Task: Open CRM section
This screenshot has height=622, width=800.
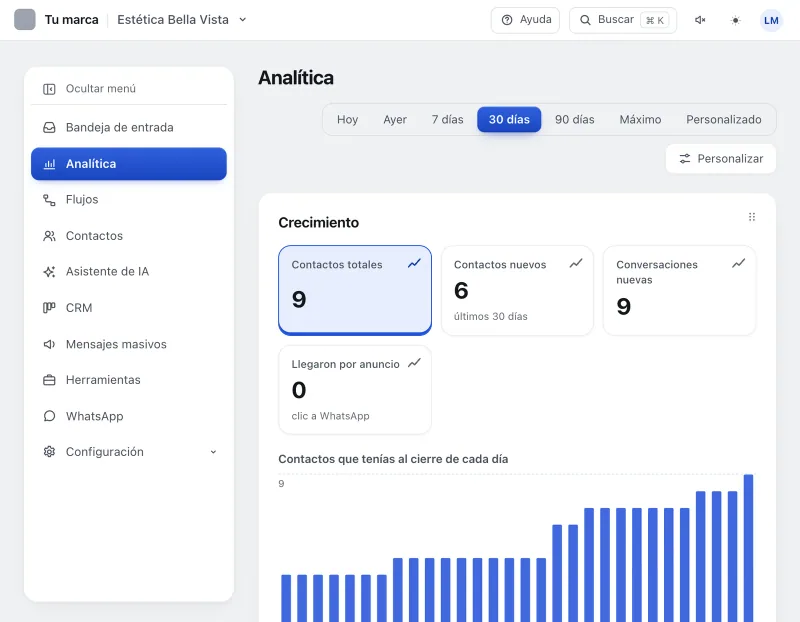Action: (x=129, y=308)
